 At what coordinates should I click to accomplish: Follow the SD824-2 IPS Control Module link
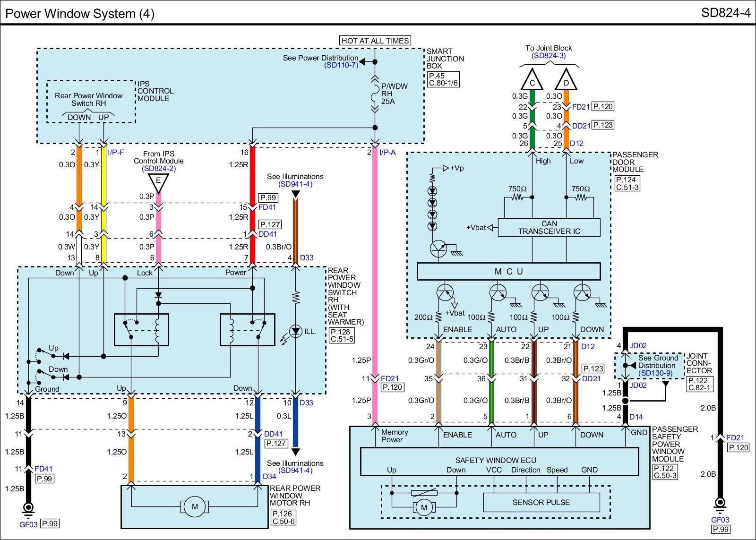coord(159,168)
